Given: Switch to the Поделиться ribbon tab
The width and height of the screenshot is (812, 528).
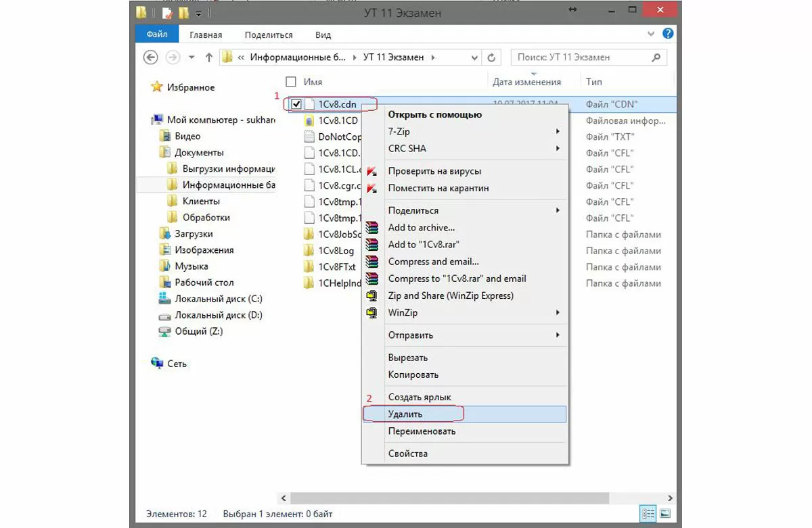Looking at the screenshot, I should [269, 34].
